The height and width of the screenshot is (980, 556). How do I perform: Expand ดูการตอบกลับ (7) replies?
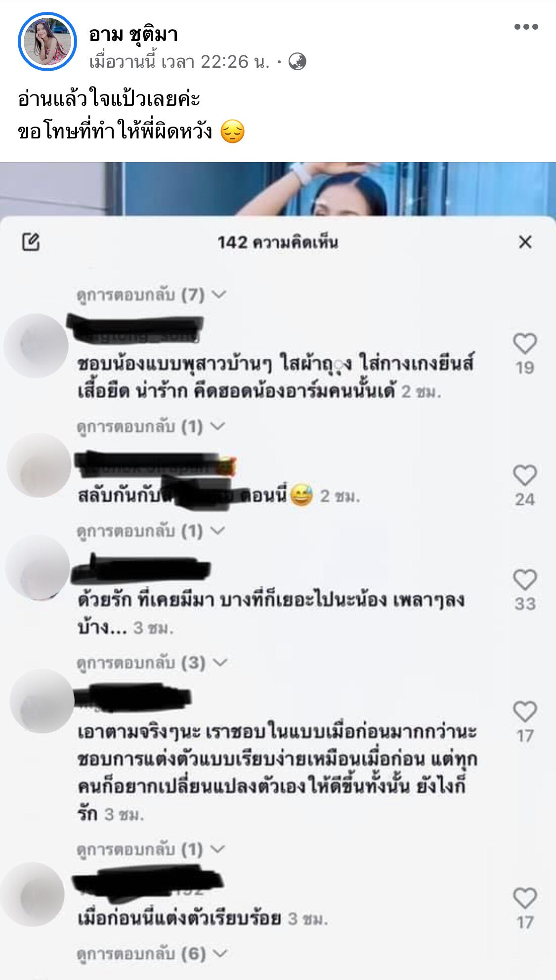[152, 295]
